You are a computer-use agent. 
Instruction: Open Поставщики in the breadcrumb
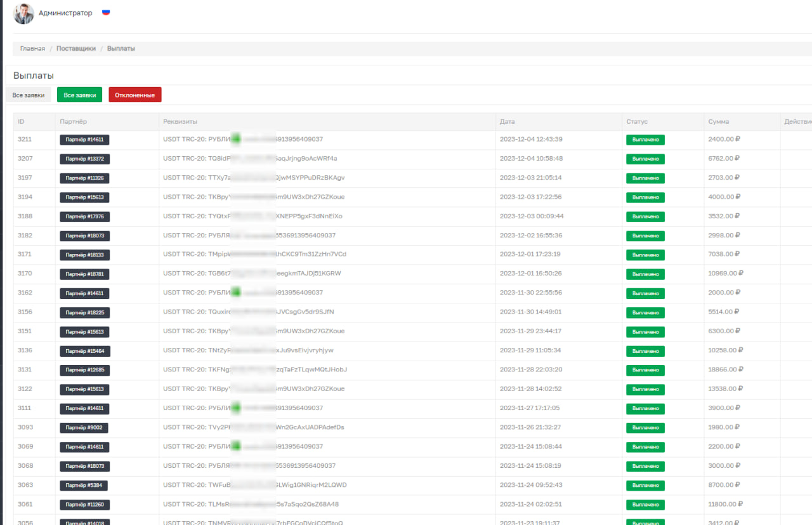[76, 49]
